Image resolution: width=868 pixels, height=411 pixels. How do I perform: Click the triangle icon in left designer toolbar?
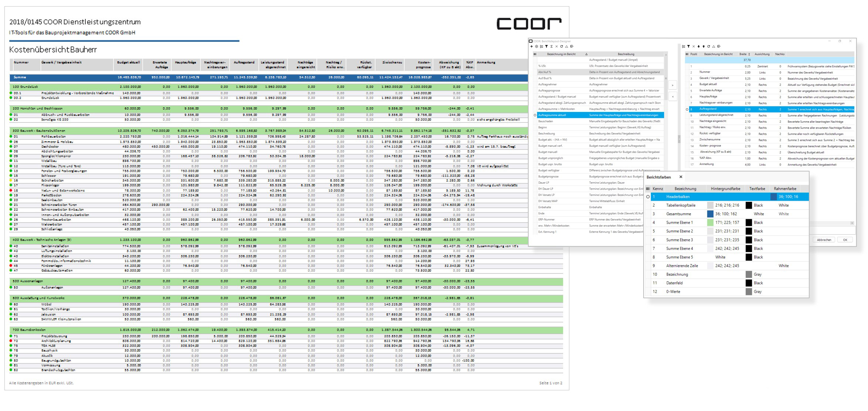(x=566, y=47)
